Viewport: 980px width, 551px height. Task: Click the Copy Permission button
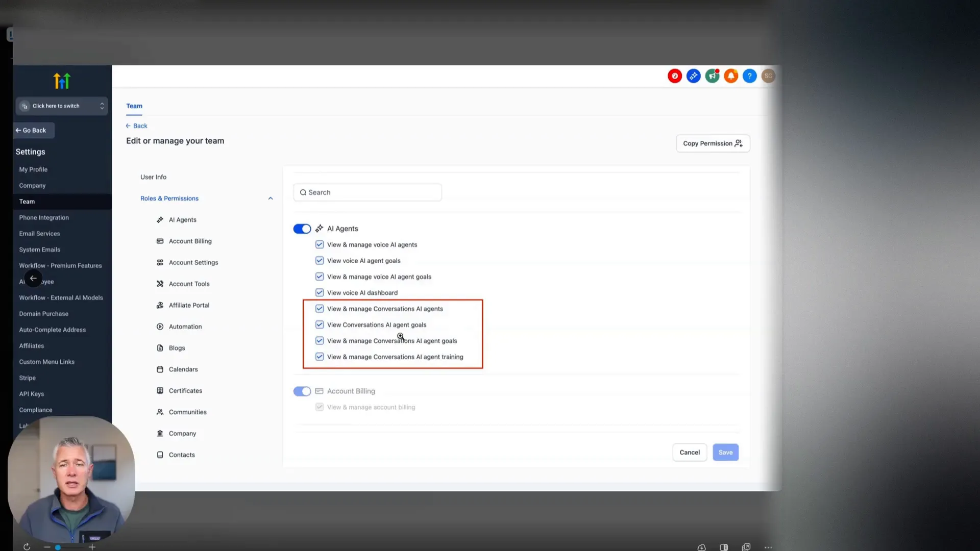click(x=713, y=143)
